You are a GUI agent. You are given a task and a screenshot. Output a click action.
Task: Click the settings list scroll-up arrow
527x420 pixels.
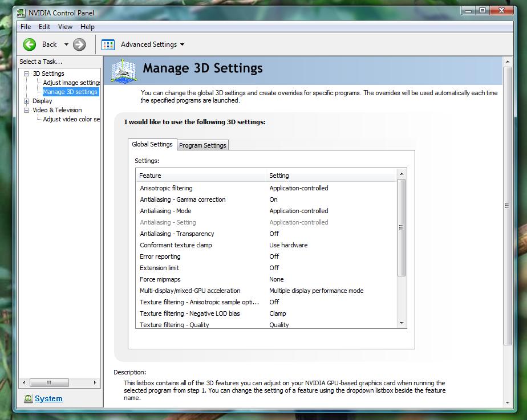point(402,174)
